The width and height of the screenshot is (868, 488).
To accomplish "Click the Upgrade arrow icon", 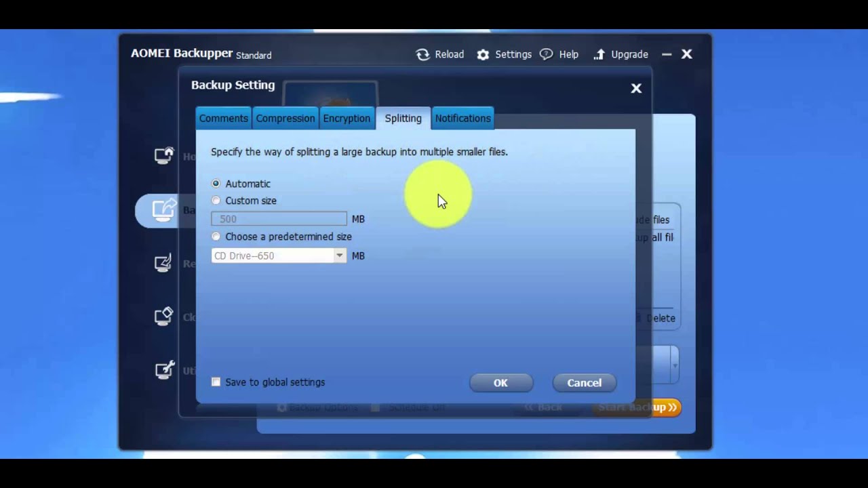I will coord(599,55).
